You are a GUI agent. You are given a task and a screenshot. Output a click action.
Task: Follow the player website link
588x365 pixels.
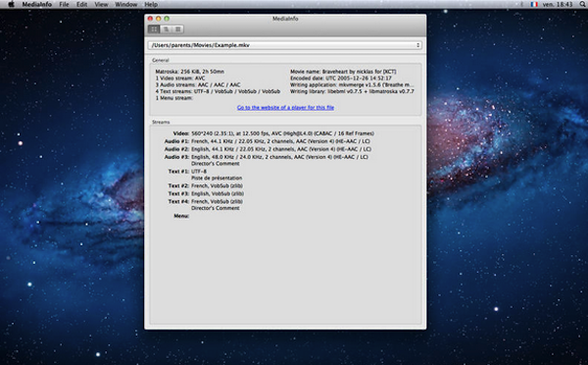[x=285, y=107]
